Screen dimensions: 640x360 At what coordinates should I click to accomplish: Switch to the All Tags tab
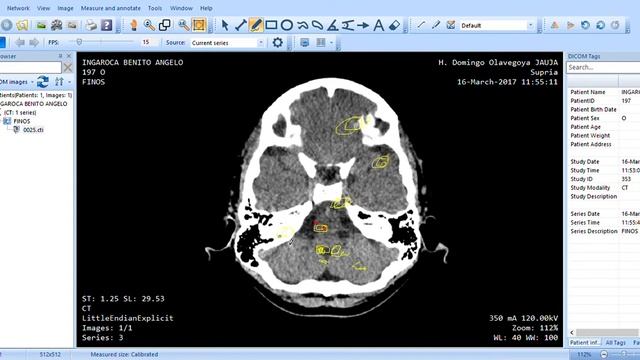point(616,343)
